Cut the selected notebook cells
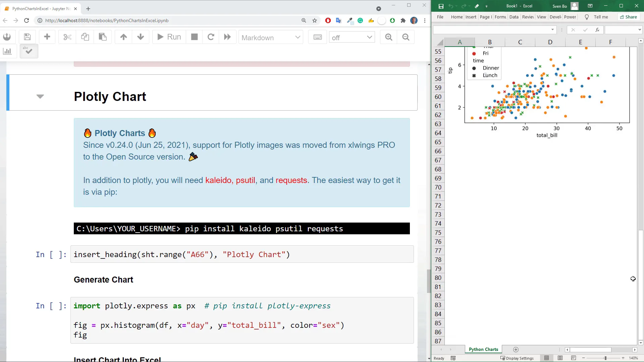 pos(67,37)
